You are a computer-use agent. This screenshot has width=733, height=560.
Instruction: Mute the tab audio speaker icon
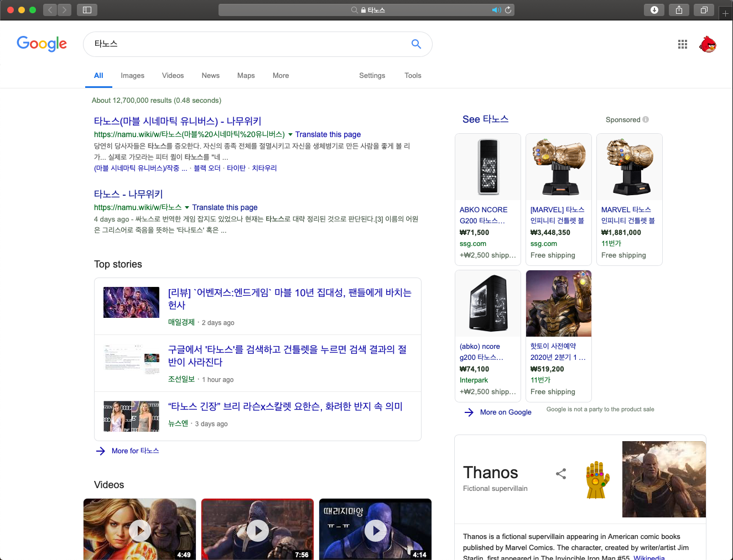(x=496, y=10)
